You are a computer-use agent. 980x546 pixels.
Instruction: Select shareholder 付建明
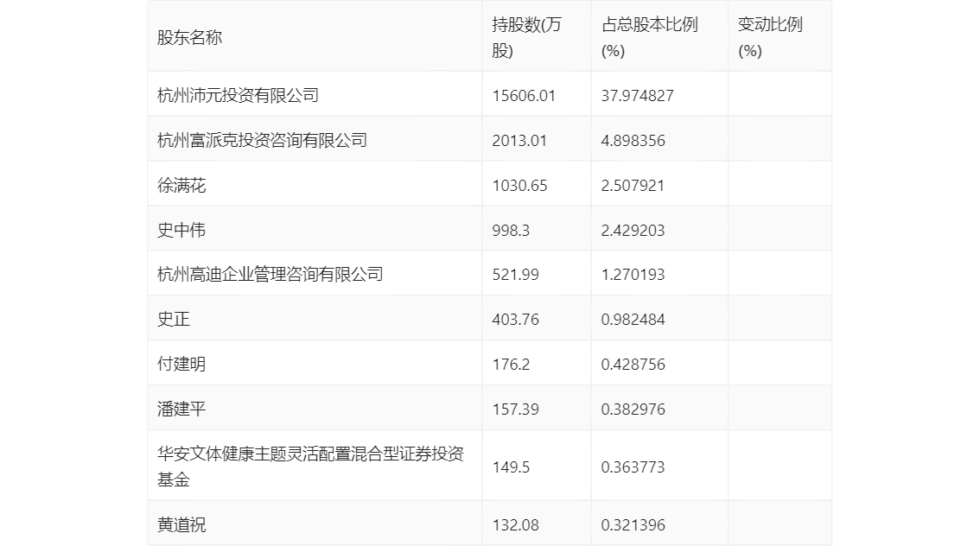point(181,365)
